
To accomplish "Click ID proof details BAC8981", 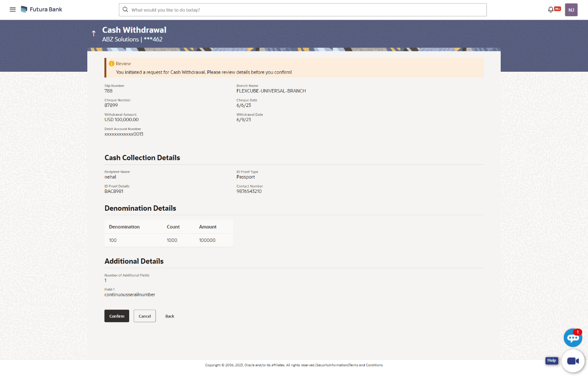I will [114, 191].
